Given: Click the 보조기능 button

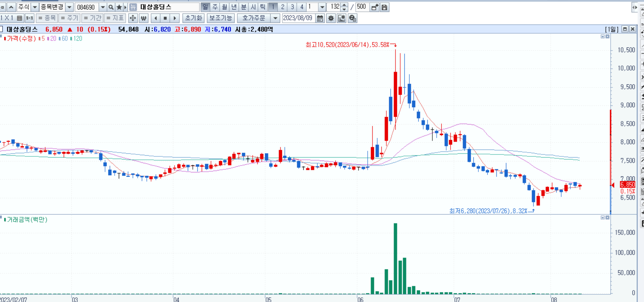Looking at the screenshot, I should (x=221, y=18).
